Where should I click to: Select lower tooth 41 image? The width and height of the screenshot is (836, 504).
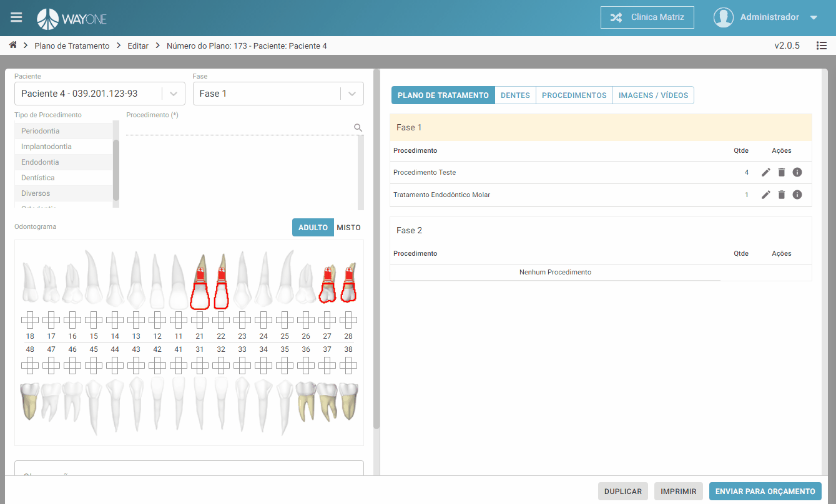click(x=179, y=404)
